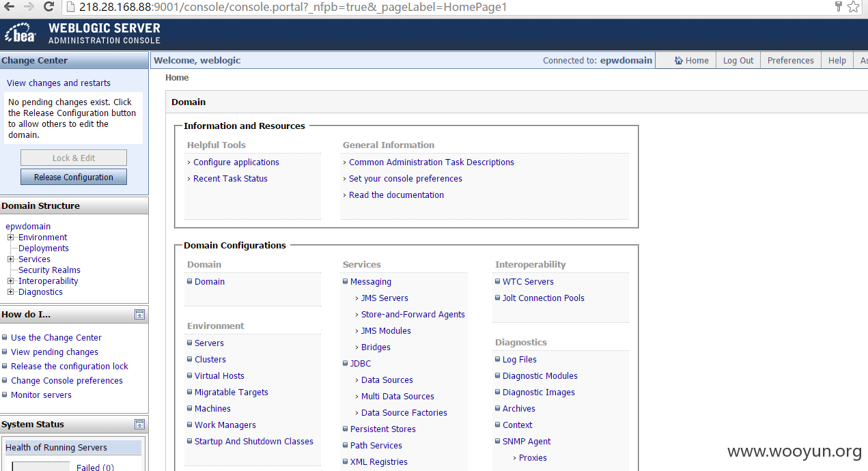
Task: Open the Clusters link
Action: (210, 360)
